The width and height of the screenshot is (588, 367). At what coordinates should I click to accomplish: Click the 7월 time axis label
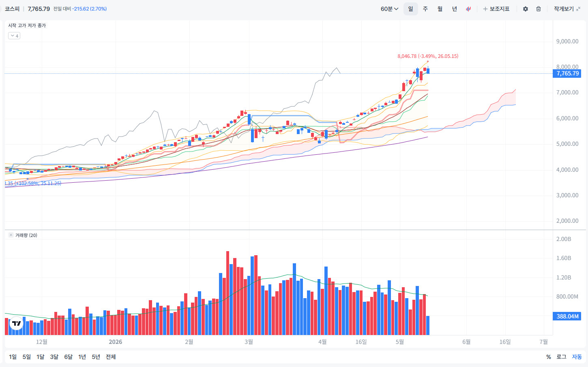pyautogui.click(x=543, y=342)
